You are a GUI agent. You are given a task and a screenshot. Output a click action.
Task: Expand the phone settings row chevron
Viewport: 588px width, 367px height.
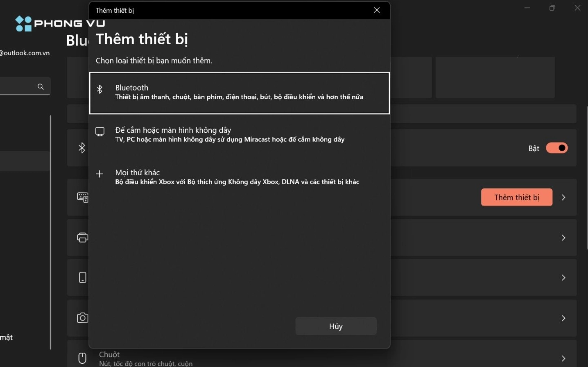pyautogui.click(x=564, y=277)
